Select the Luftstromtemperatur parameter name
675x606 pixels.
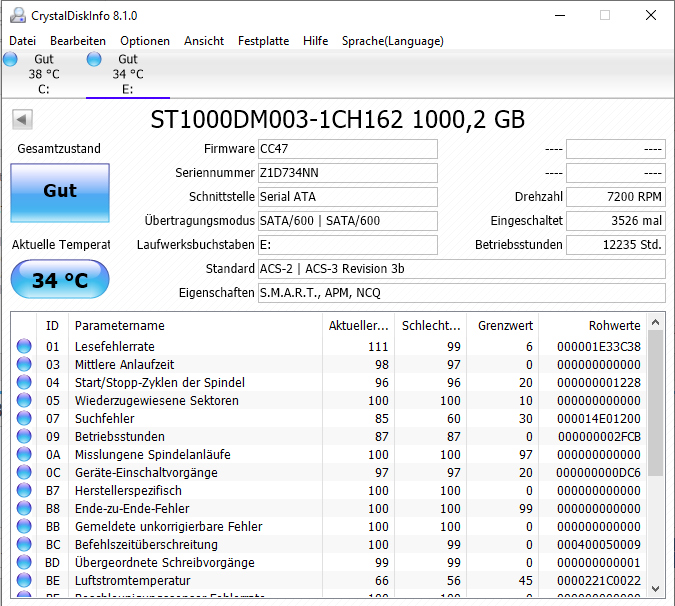(x=133, y=581)
